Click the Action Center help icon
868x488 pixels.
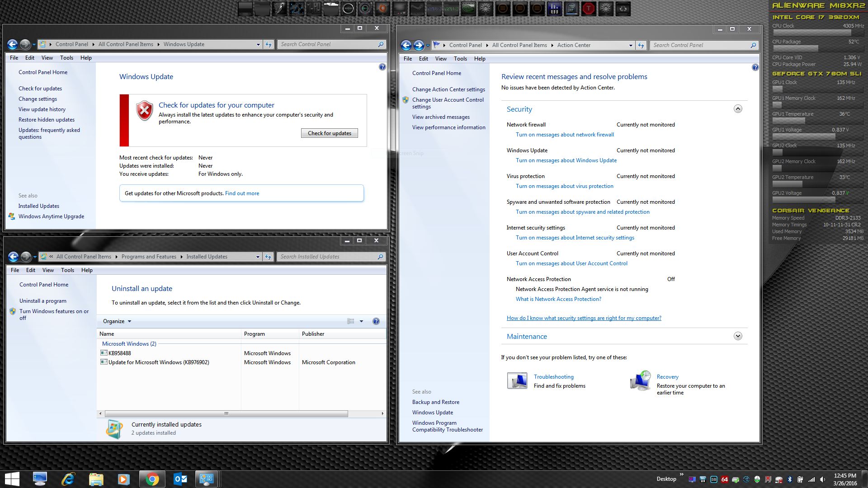(755, 67)
